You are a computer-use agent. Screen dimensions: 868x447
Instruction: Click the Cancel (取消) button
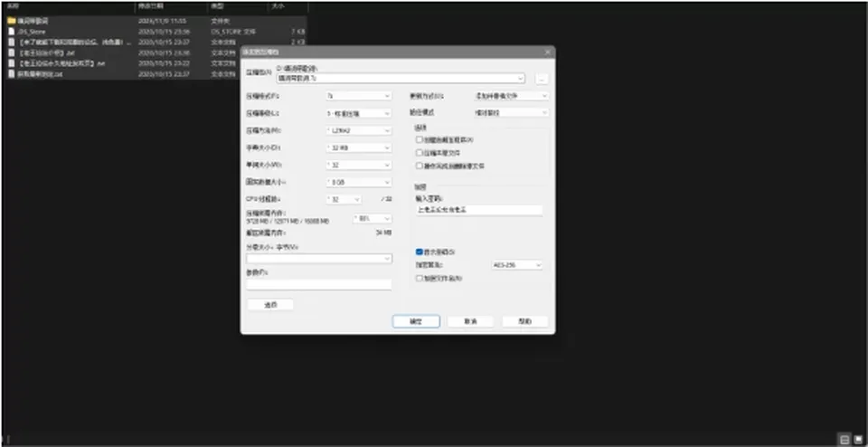click(470, 321)
